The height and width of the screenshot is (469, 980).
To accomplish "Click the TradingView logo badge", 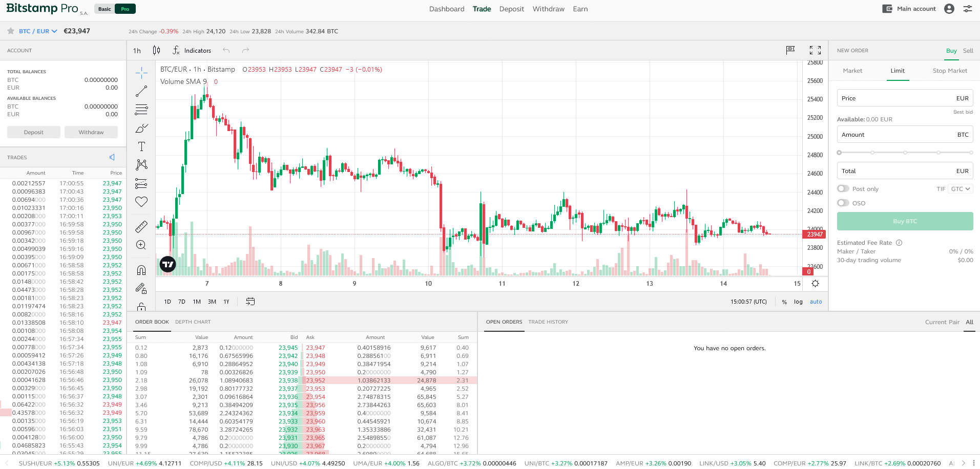I will click(x=168, y=264).
